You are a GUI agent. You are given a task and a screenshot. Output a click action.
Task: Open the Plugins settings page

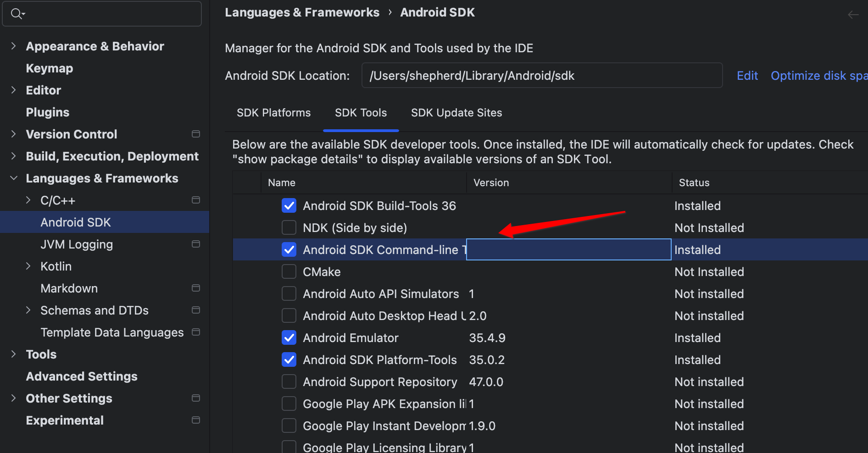(x=48, y=112)
